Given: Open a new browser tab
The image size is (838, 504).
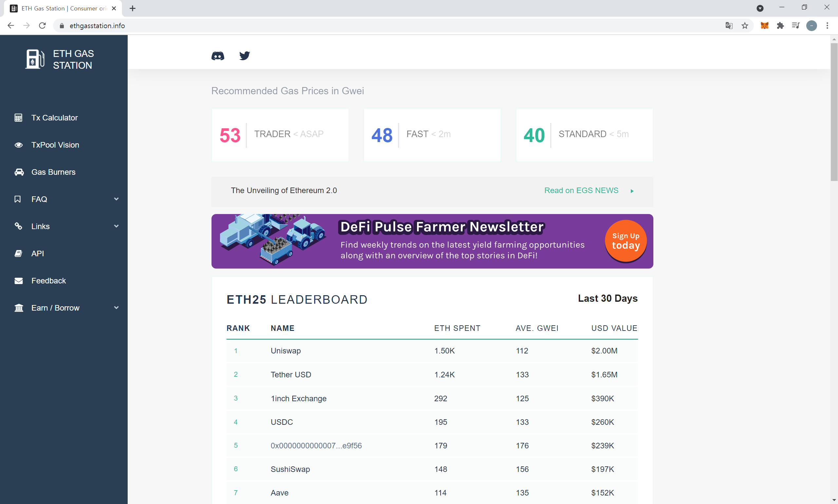Looking at the screenshot, I should click(x=133, y=9).
